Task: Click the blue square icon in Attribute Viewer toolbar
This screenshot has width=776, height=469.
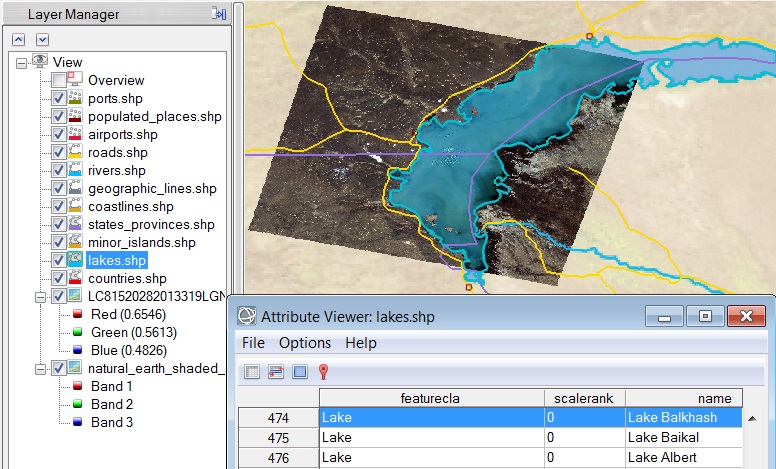Action: 299,372
